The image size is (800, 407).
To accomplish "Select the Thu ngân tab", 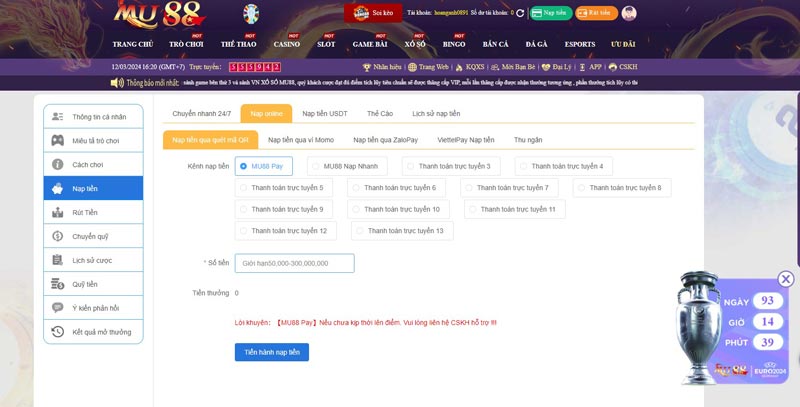I will pos(528,140).
